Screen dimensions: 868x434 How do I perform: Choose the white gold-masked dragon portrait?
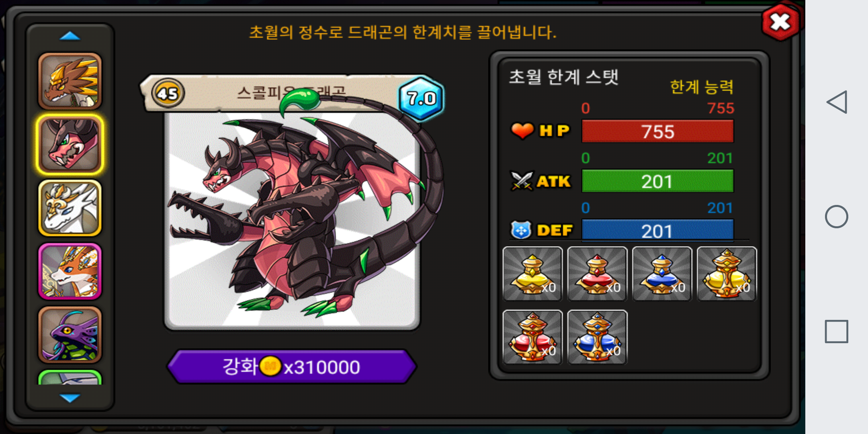coord(70,208)
